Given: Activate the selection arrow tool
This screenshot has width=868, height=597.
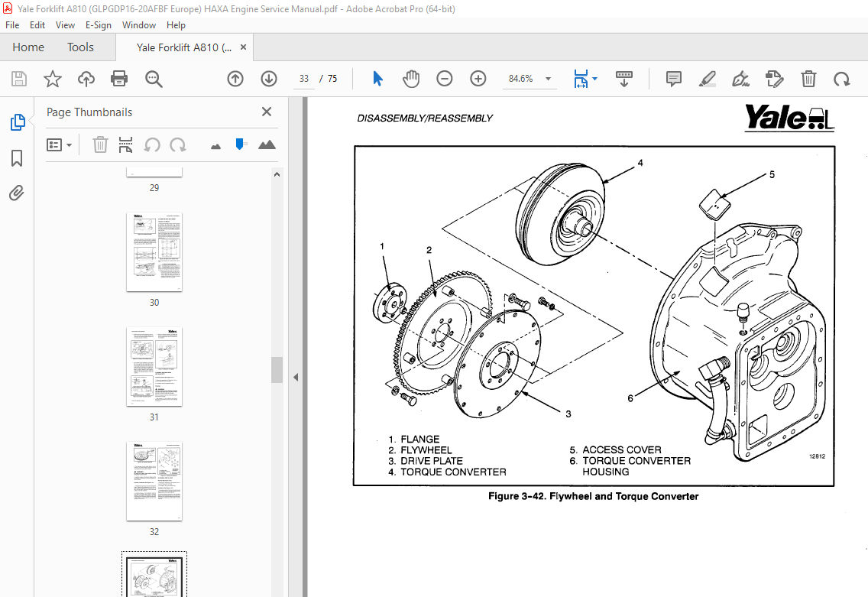Looking at the screenshot, I should (x=378, y=79).
